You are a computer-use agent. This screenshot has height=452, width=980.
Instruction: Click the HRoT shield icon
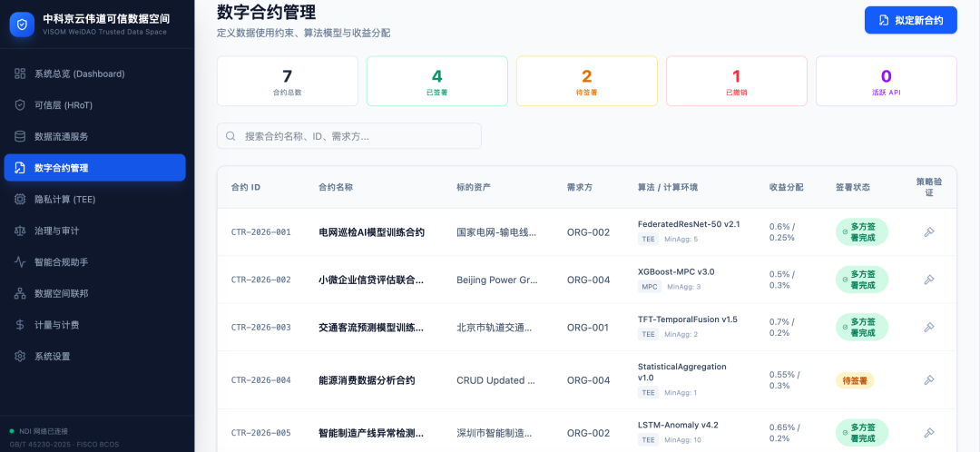[20, 105]
